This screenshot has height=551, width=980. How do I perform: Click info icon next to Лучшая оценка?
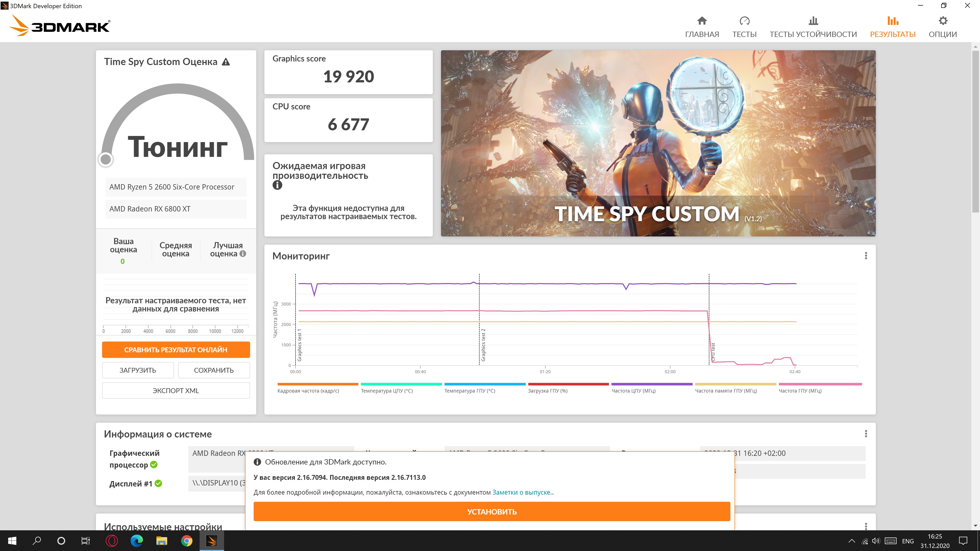click(243, 254)
